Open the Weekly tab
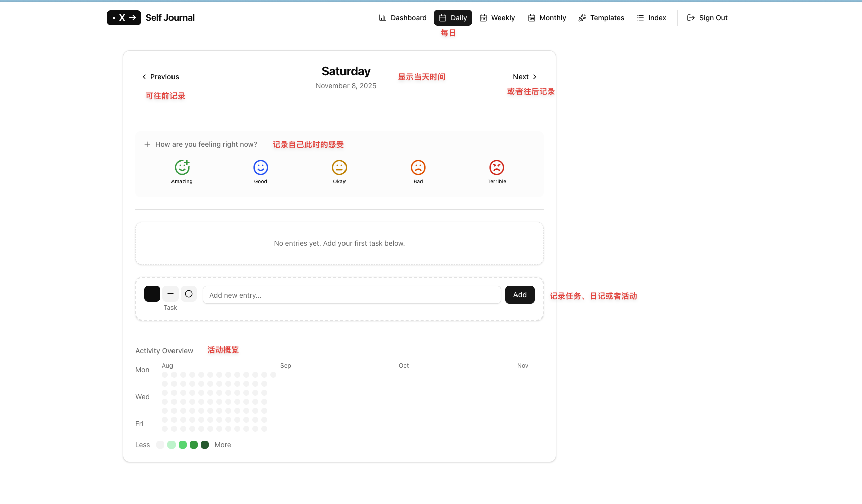The width and height of the screenshot is (862, 504). pyautogui.click(x=497, y=18)
